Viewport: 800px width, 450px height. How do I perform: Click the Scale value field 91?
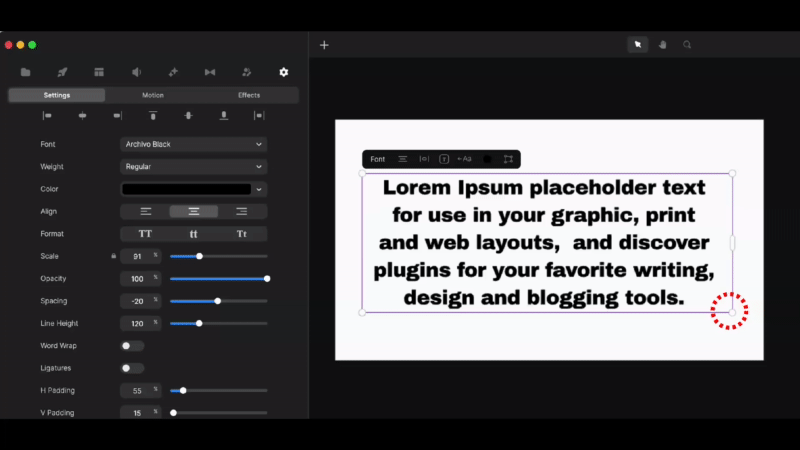pos(140,256)
